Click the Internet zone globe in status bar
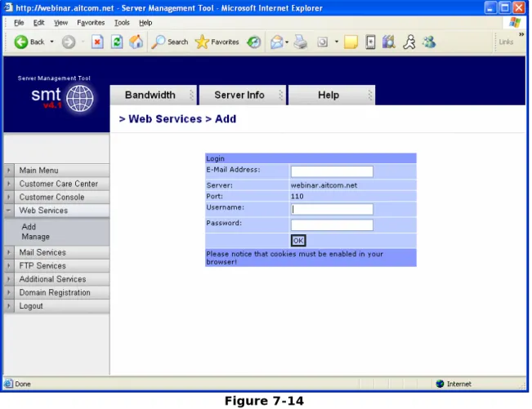The height and width of the screenshot is (409, 532). [x=440, y=384]
